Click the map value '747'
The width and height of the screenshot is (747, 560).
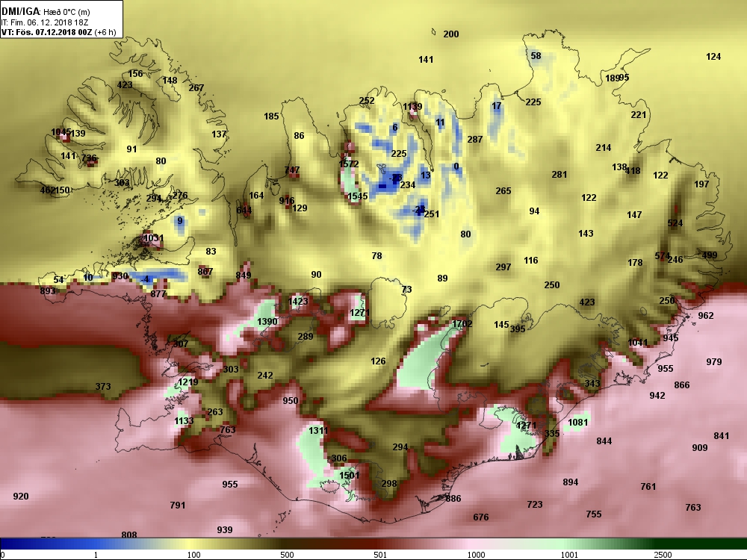[x=292, y=170]
